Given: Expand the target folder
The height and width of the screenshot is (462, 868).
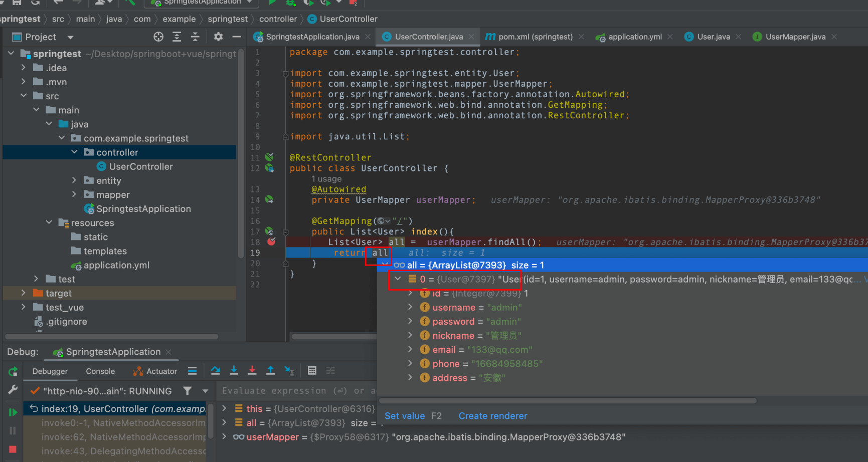Looking at the screenshot, I should point(24,293).
